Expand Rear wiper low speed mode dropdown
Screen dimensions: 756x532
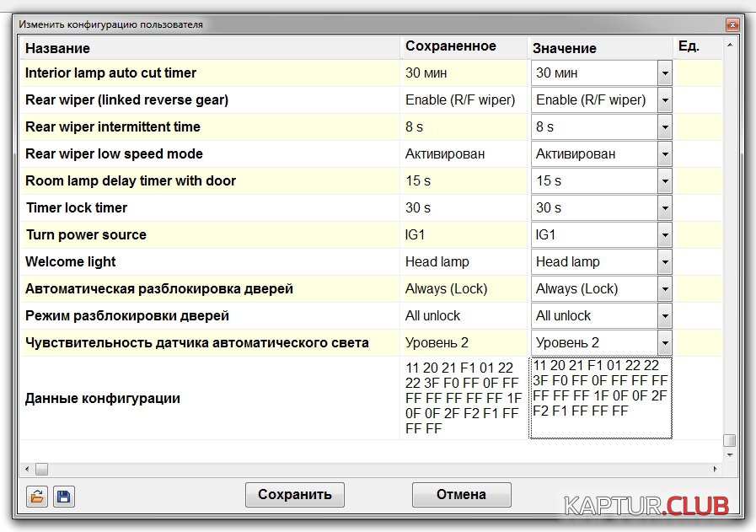pyautogui.click(x=664, y=154)
